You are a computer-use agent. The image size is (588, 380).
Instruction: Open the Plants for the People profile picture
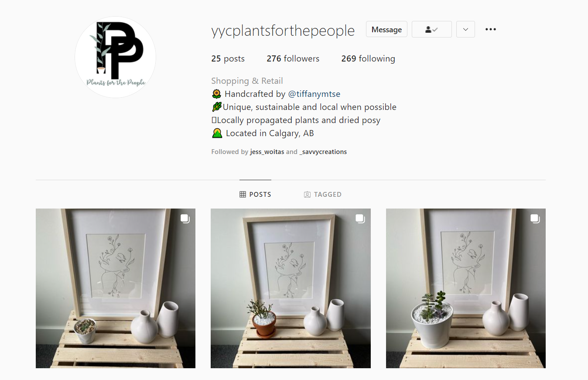(x=116, y=57)
